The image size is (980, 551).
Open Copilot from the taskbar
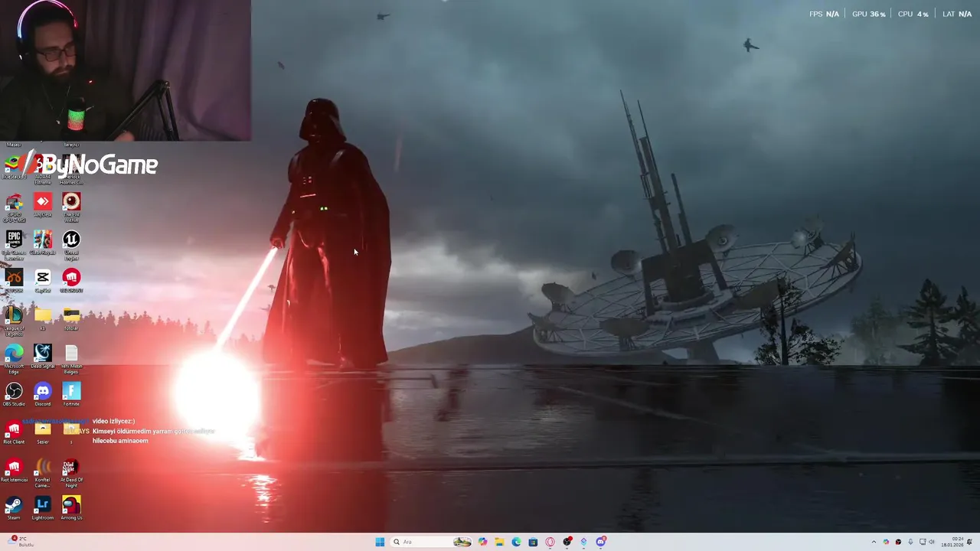click(482, 542)
